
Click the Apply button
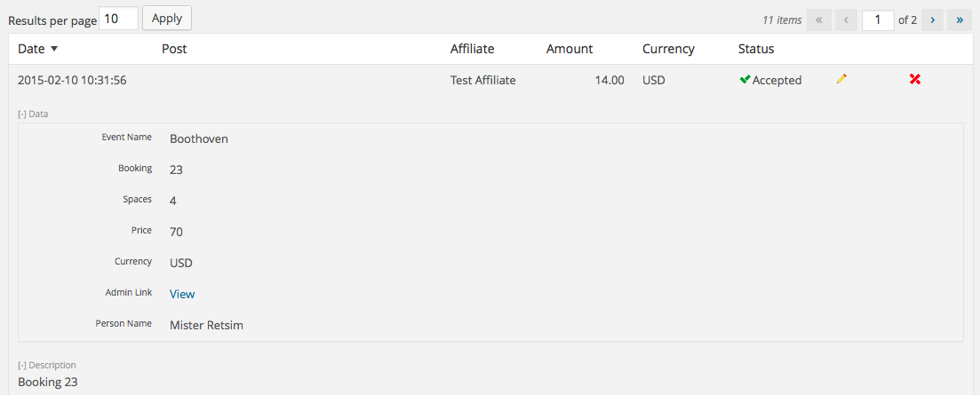(167, 18)
